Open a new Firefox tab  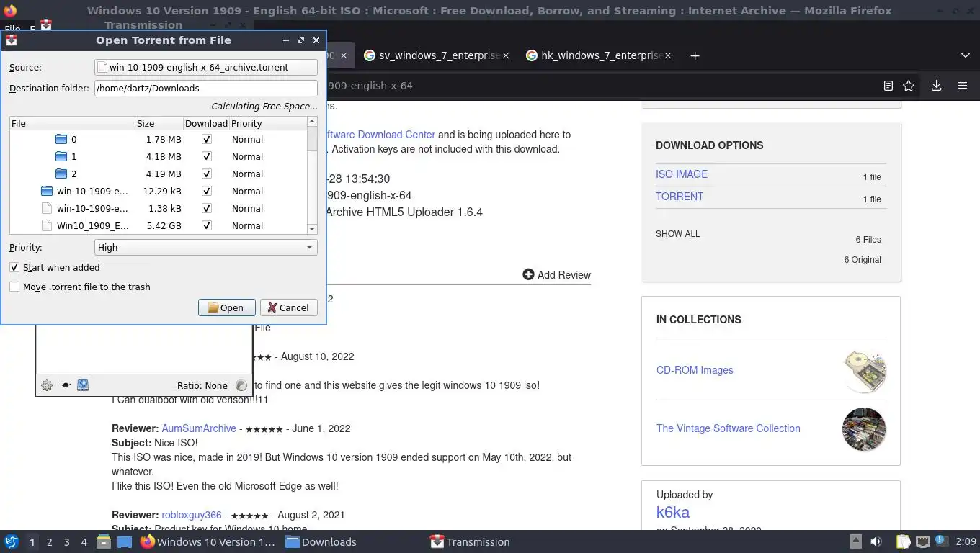click(695, 55)
